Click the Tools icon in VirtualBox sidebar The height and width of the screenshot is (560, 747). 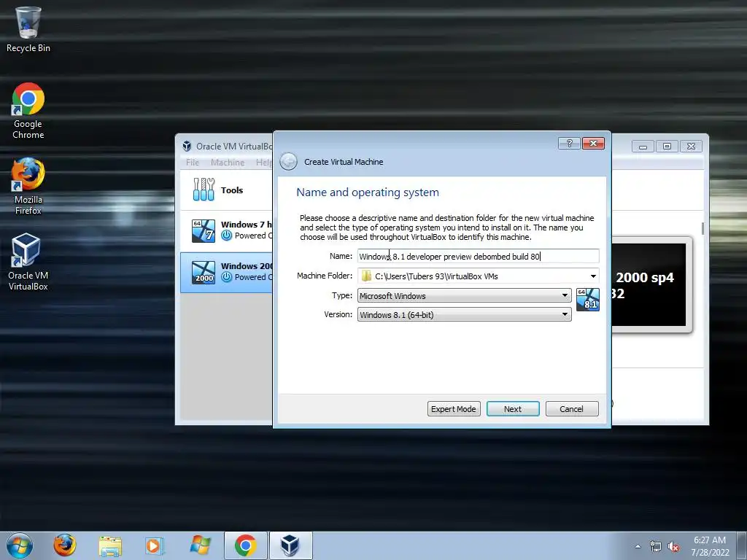(204, 190)
